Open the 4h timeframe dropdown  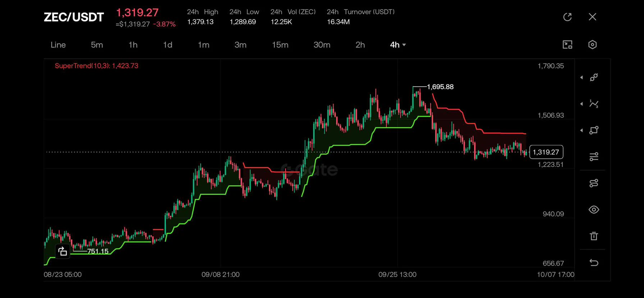tap(398, 45)
